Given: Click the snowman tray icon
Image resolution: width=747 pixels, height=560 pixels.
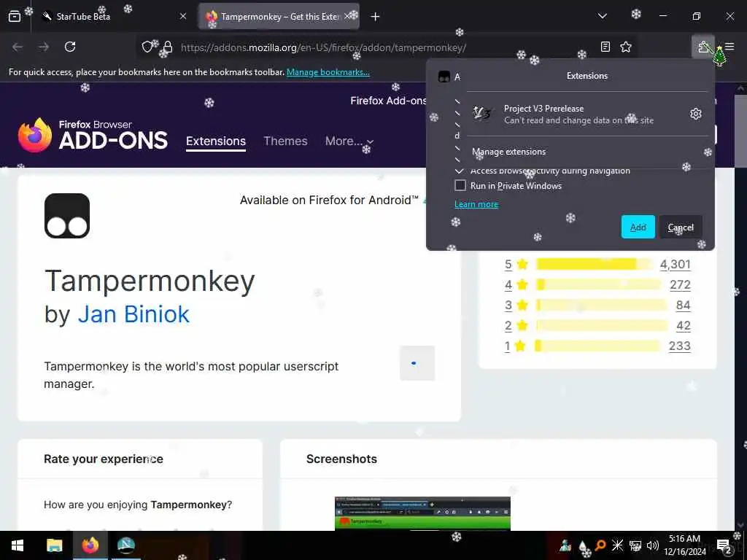Looking at the screenshot, I should (x=565, y=545).
